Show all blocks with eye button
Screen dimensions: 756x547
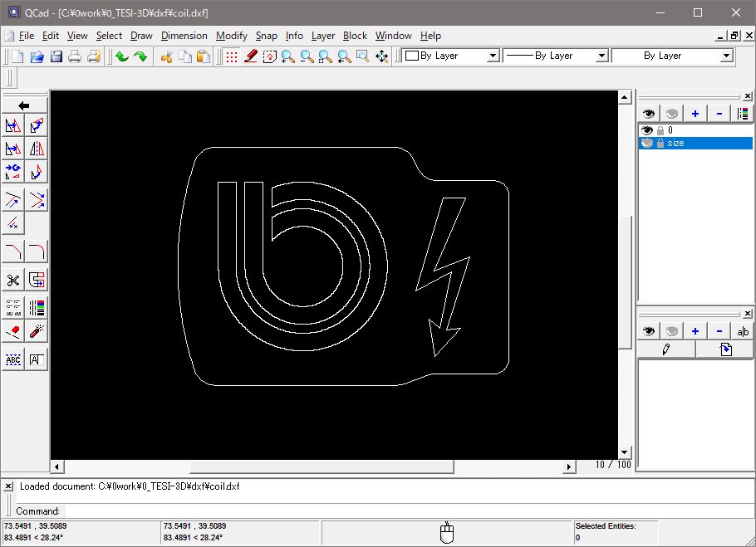coord(649,331)
